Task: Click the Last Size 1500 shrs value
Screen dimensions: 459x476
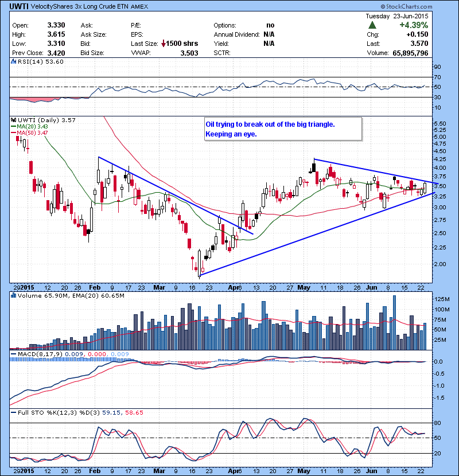Action: point(182,44)
